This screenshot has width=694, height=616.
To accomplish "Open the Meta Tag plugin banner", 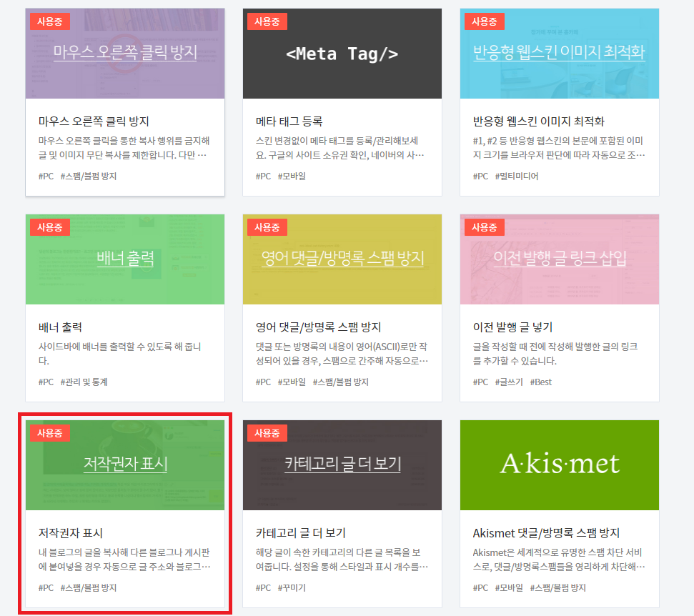I will pyautogui.click(x=342, y=54).
